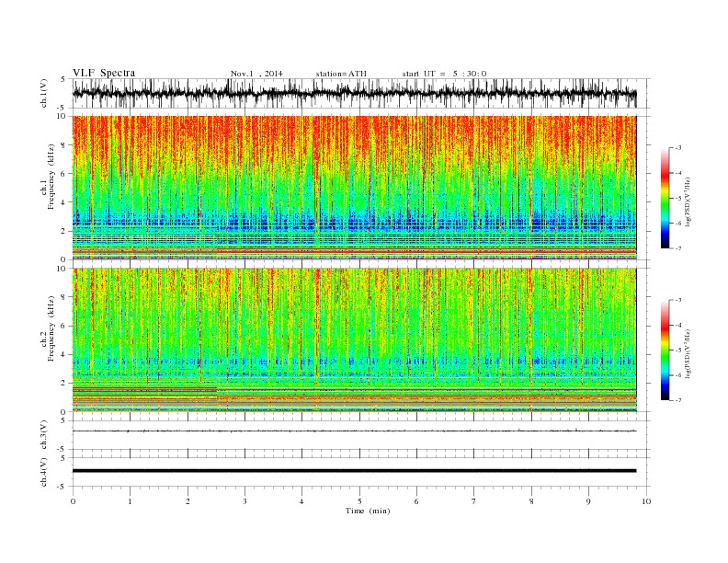Click the "VLF Spectra" plot title
This screenshot has height=563, width=728.
(x=104, y=73)
